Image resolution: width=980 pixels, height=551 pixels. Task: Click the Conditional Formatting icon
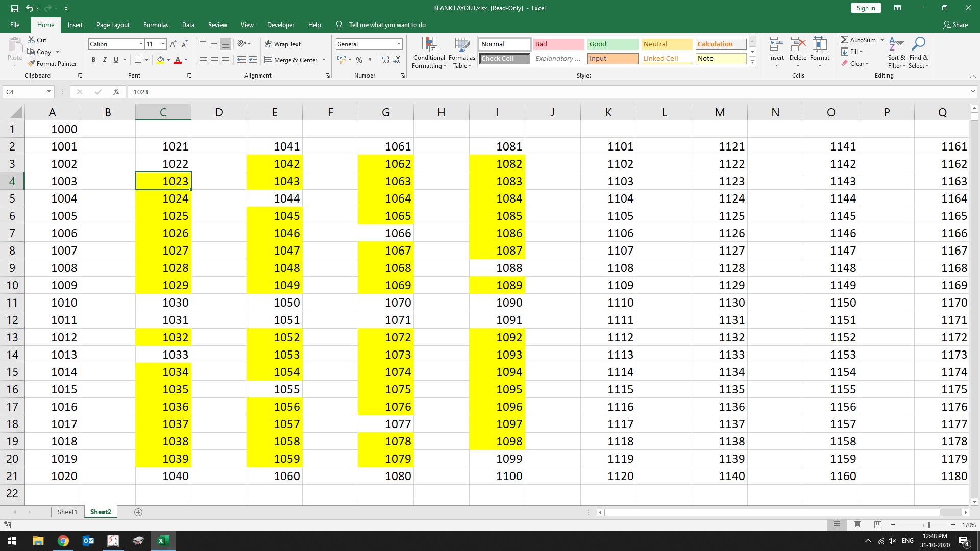tap(429, 45)
